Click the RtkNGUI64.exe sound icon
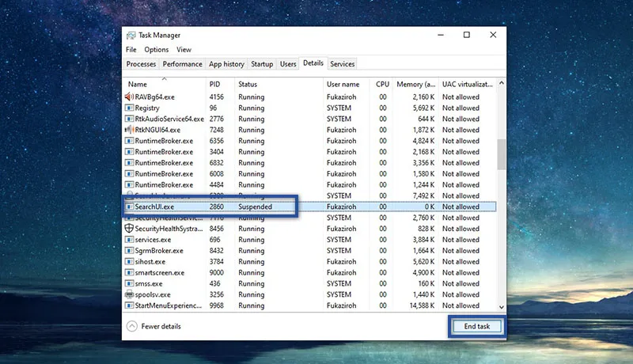The image size is (633, 364). pyautogui.click(x=129, y=130)
